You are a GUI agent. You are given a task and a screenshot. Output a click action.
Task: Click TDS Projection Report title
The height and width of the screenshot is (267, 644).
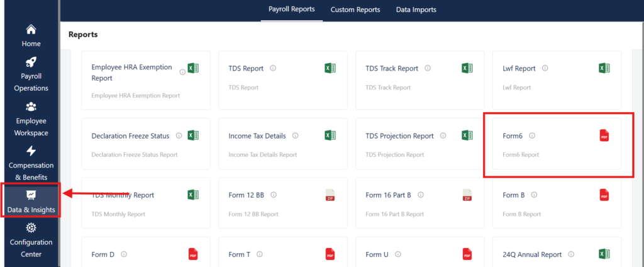pyautogui.click(x=399, y=136)
